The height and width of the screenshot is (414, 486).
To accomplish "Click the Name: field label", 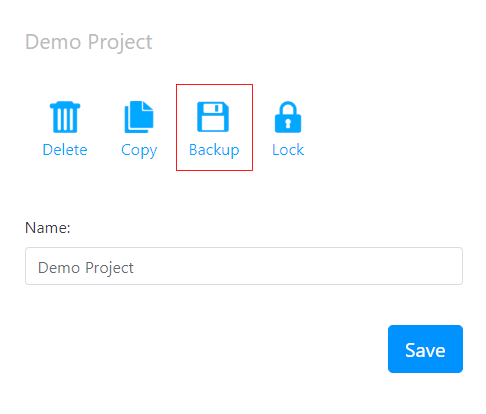I will click(48, 228).
